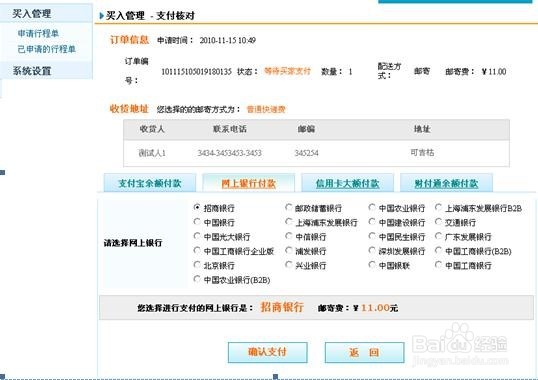This screenshot has width=538, height=380.
Task: Click phone number 3434-3453453-3453
Action: pos(230,153)
